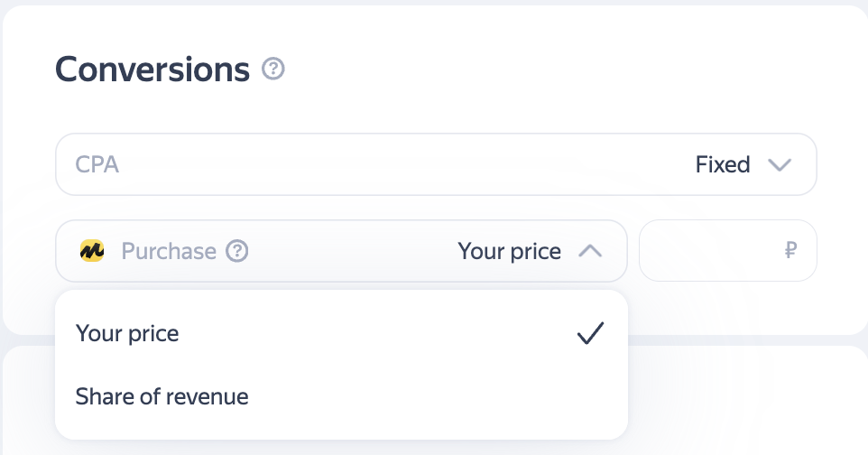Expand the Fixed chevron in CPA row

[779, 165]
